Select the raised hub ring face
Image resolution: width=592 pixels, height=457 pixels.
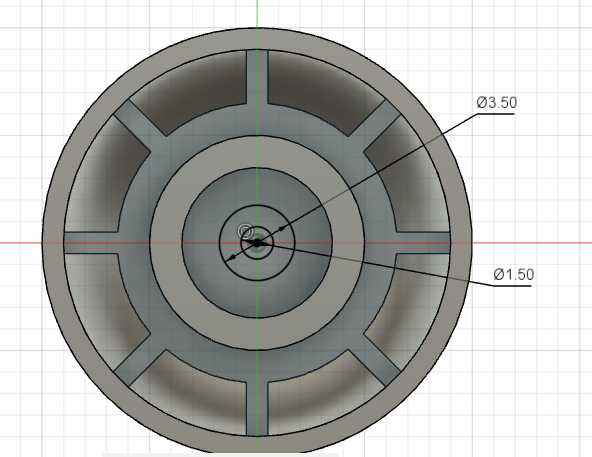257,152
